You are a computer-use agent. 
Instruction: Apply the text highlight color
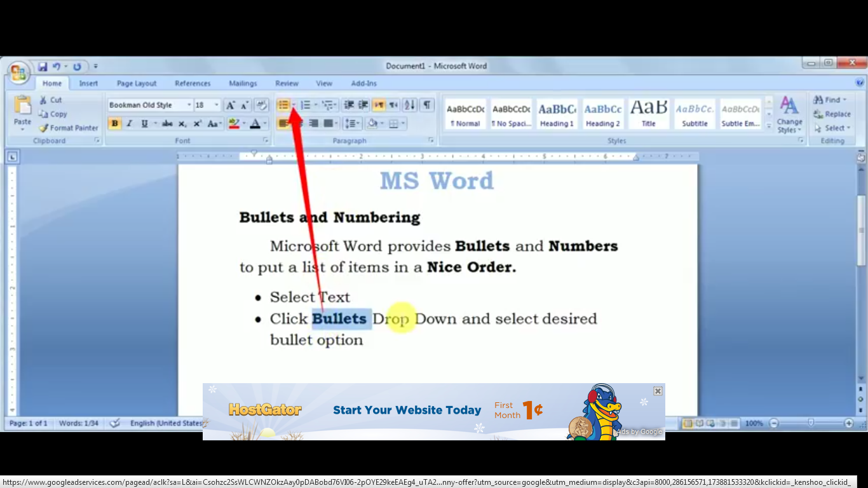tap(233, 123)
